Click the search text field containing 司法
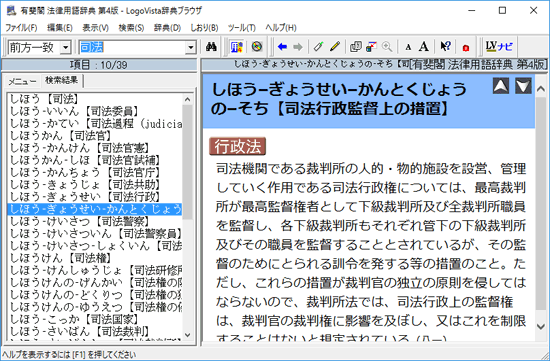The image size is (550, 361). tap(132, 47)
